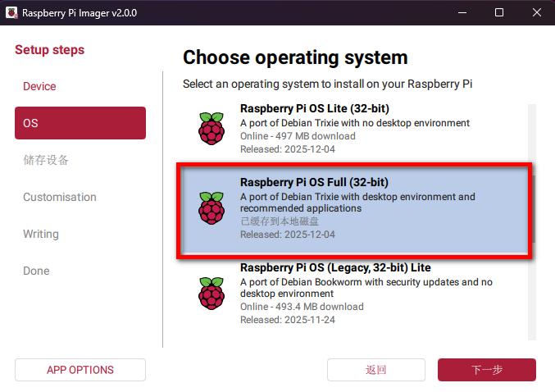Choose Raspberry Pi OS Lite (32-bit)
Image resolution: width=555 pixels, height=392 pixels.
(355, 129)
